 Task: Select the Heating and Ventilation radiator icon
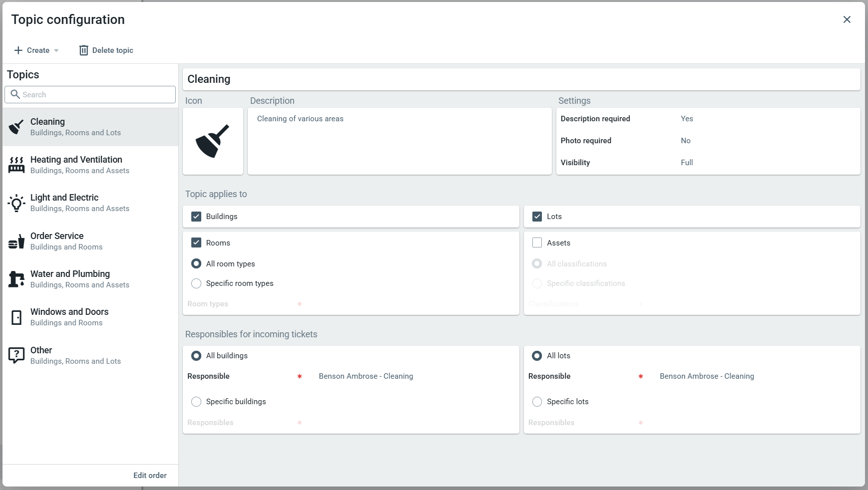pyautogui.click(x=16, y=165)
